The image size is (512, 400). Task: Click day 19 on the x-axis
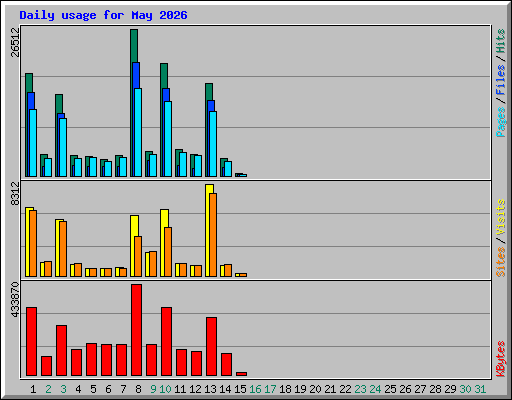coord(300,389)
